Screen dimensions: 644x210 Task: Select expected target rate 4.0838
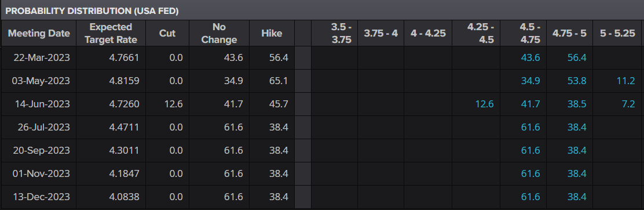(124, 197)
